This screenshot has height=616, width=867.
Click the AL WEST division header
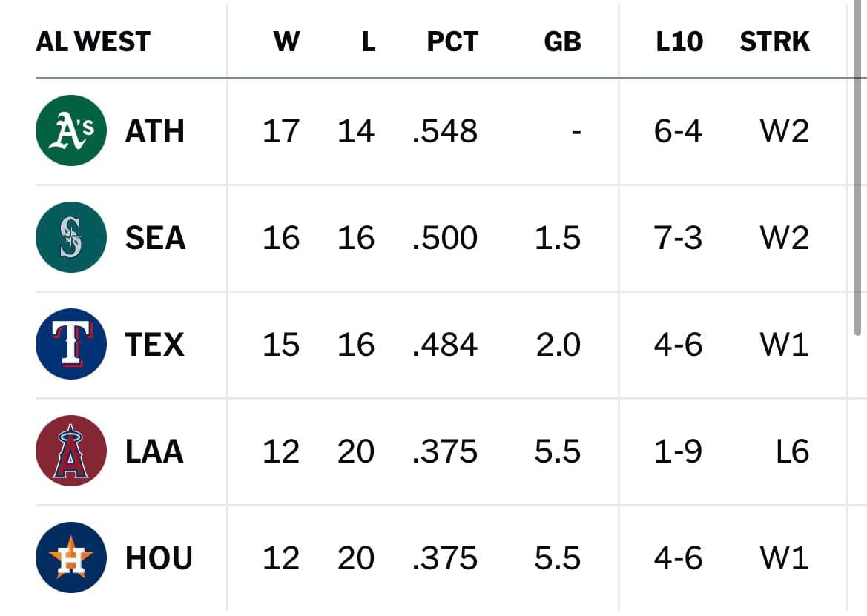(93, 42)
